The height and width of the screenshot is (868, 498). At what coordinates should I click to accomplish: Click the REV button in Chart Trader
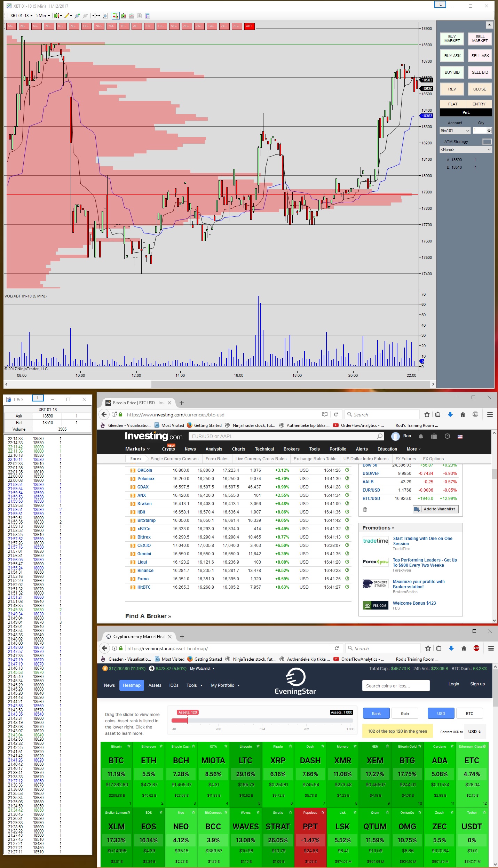[452, 89]
